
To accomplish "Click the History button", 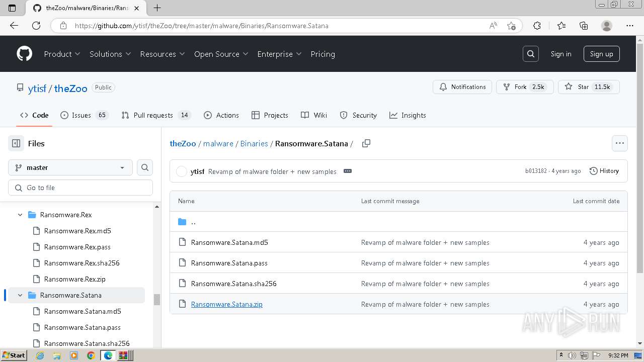I will (604, 171).
